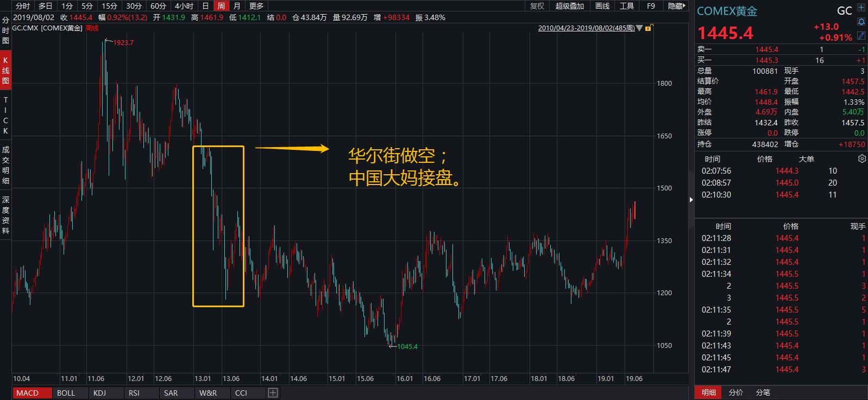The image size is (868, 400).
Task: Click the 现手 column header in trade list
Action: click(858, 226)
